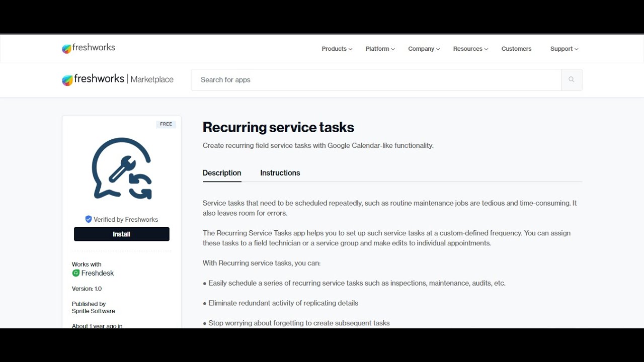This screenshot has height=362, width=644.
Task: Switch to the Instructions tab
Action: point(280,173)
